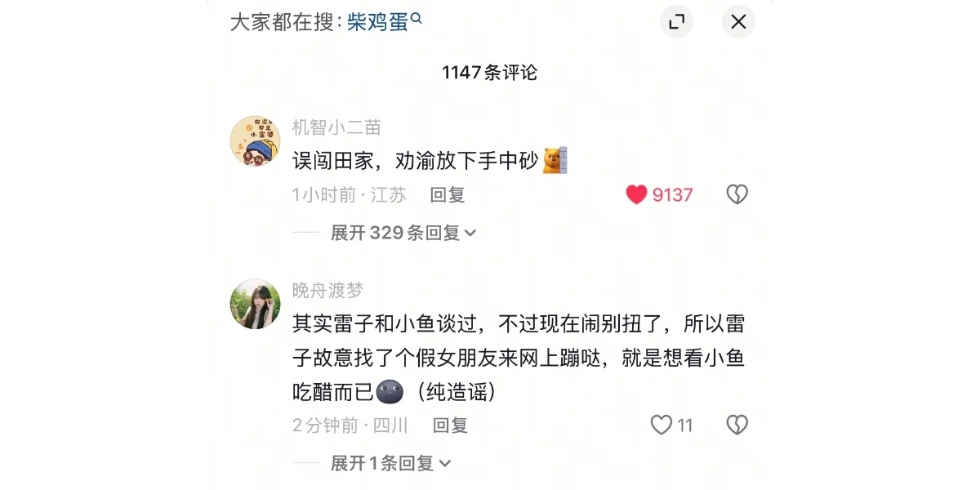Viewport: 980px width, 490px height.
Task: Expand comments panel to full screen
Action: pos(676,22)
